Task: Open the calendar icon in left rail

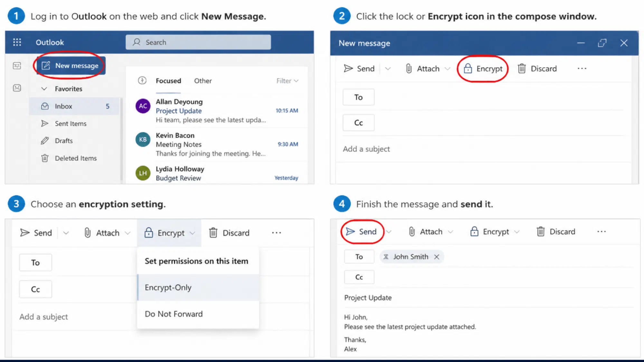Action: pyautogui.click(x=17, y=66)
